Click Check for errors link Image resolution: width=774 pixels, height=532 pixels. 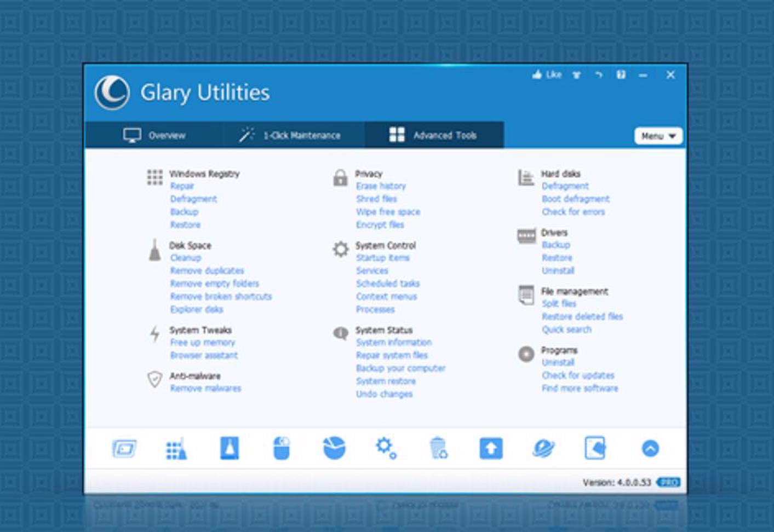[x=574, y=212]
